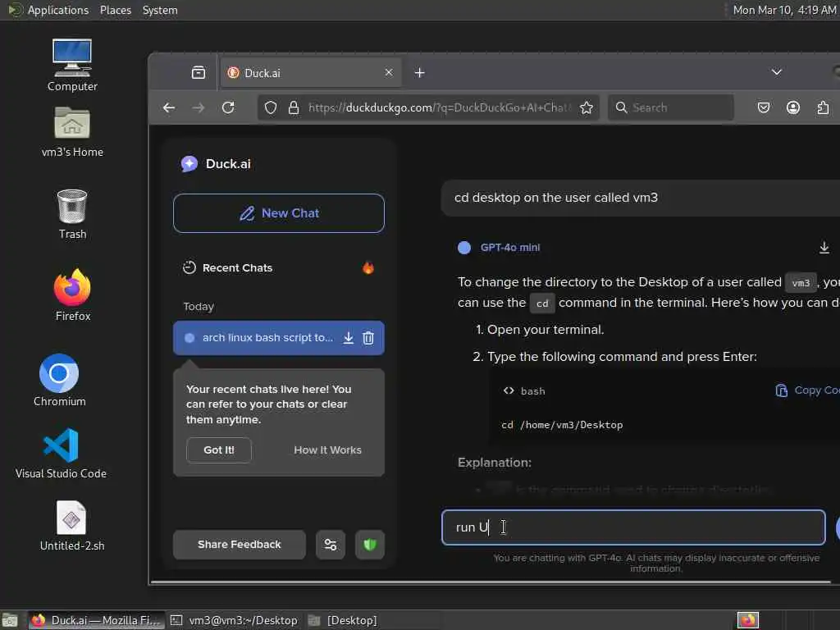Click the Share Feedback button
This screenshot has width=840, height=630.
[239, 545]
